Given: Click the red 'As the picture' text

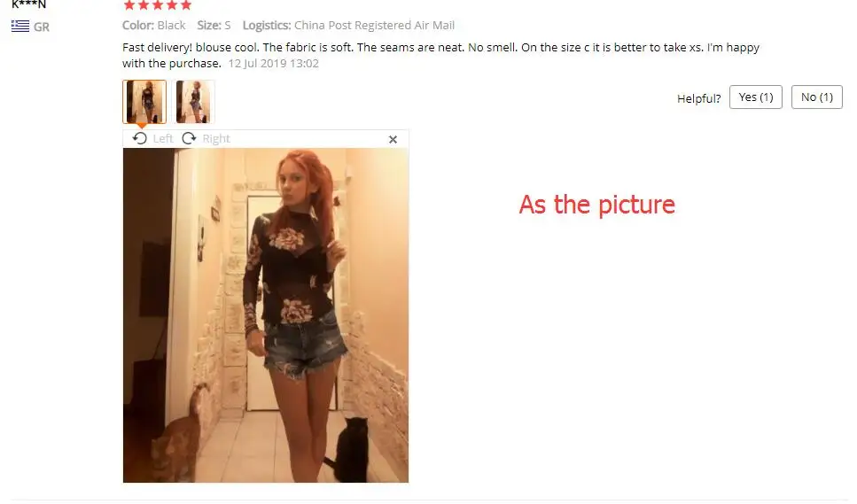Looking at the screenshot, I should (x=596, y=205).
